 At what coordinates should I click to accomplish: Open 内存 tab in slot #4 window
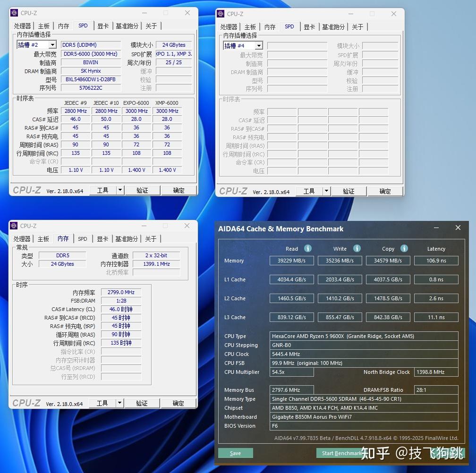(x=270, y=27)
